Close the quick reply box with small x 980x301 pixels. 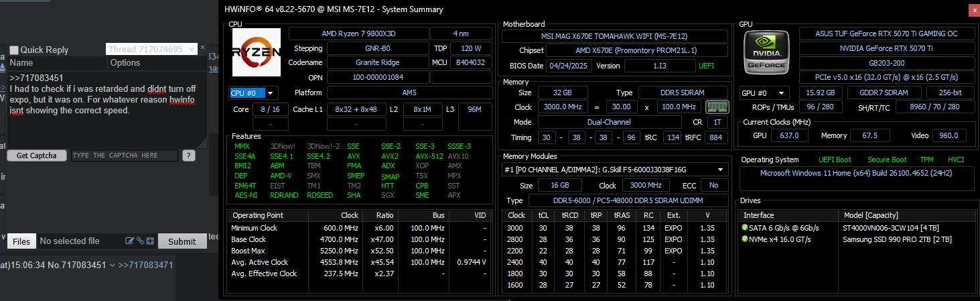click(202, 48)
